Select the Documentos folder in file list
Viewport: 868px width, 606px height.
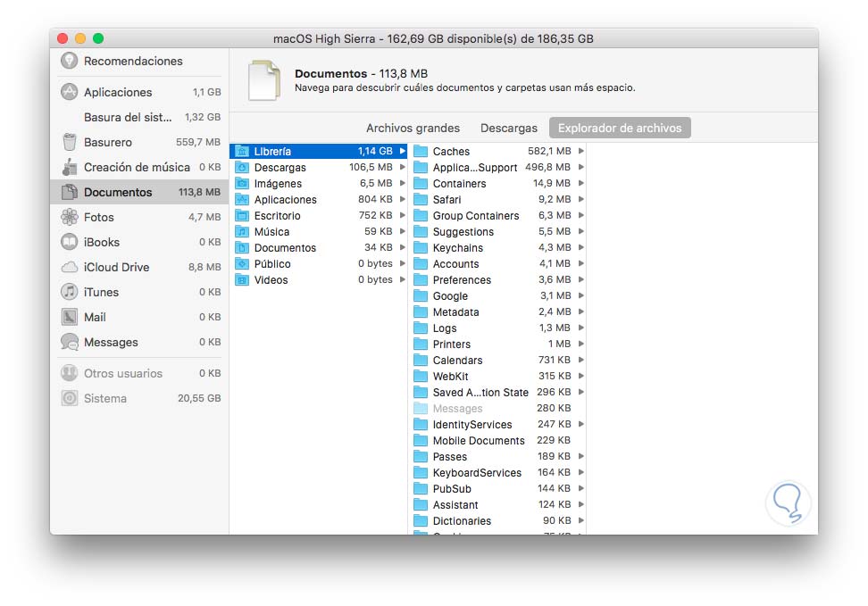[x=319, y=247]
